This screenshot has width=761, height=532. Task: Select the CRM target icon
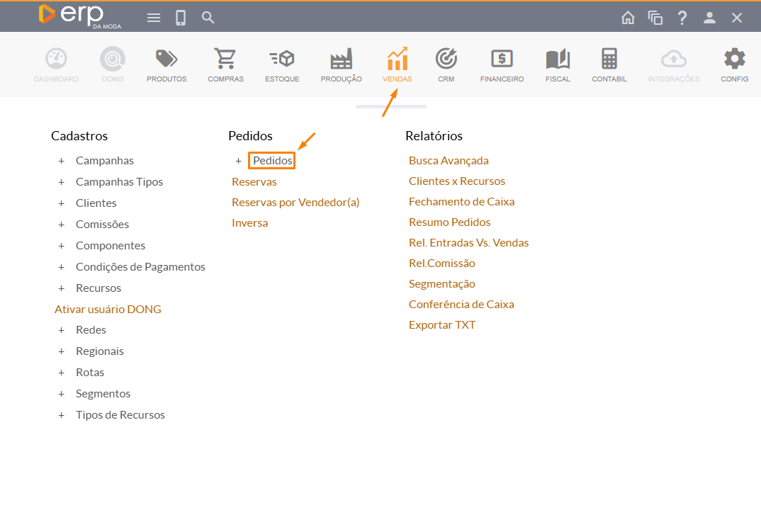tap(446, 60)
